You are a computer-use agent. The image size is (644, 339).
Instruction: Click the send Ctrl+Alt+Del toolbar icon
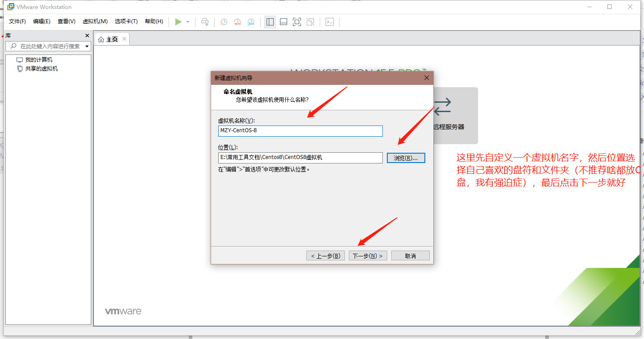click(205, 22)
